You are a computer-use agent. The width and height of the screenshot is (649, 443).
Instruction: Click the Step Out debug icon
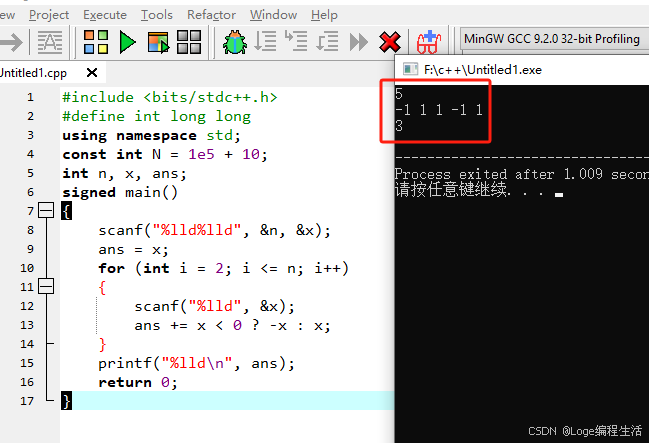tap(327, 41)
